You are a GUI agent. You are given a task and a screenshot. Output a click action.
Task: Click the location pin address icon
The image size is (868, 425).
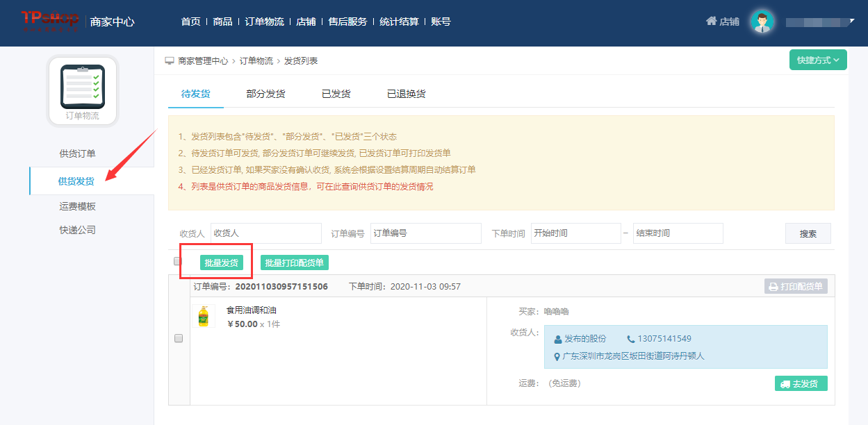[x=557, y=357]
